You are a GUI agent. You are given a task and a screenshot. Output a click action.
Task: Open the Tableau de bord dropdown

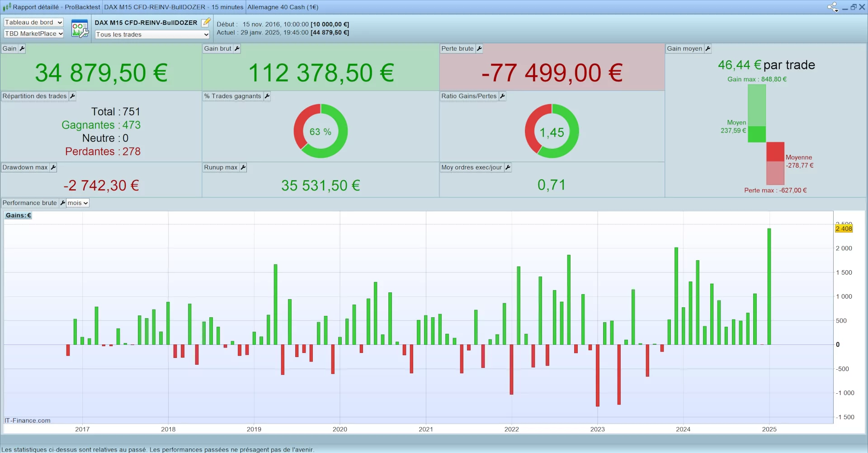(33, 23)
